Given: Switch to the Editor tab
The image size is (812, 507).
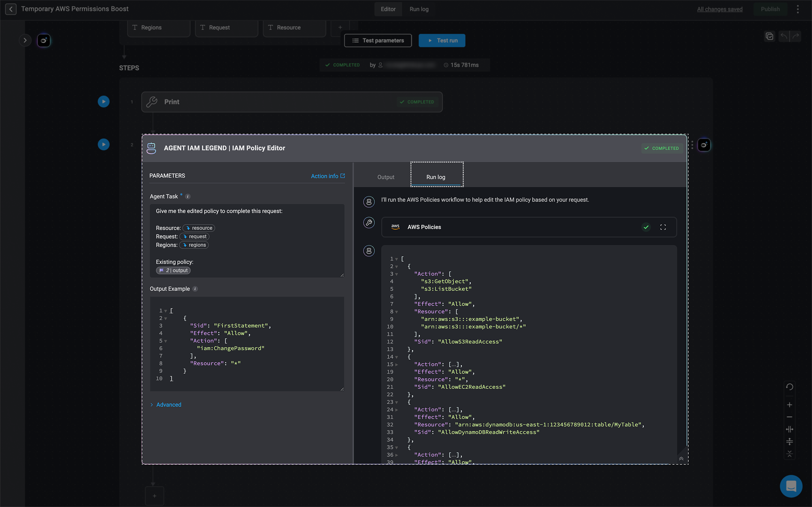Looking at the screenshot, I should coord(388,9).
